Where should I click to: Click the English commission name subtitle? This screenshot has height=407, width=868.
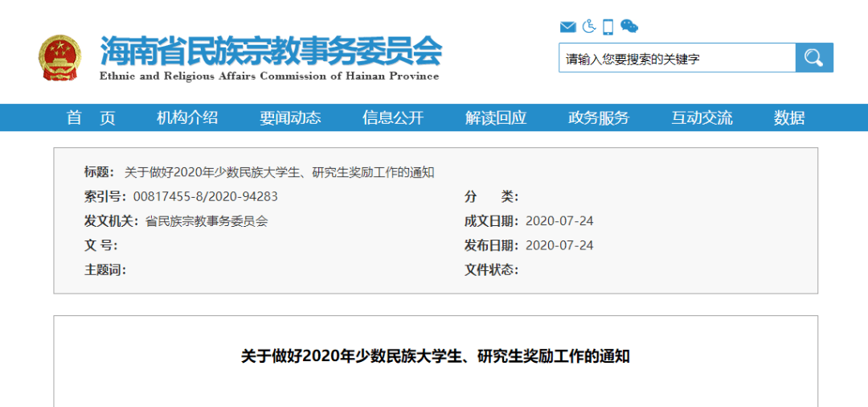(x=269, y=76)
